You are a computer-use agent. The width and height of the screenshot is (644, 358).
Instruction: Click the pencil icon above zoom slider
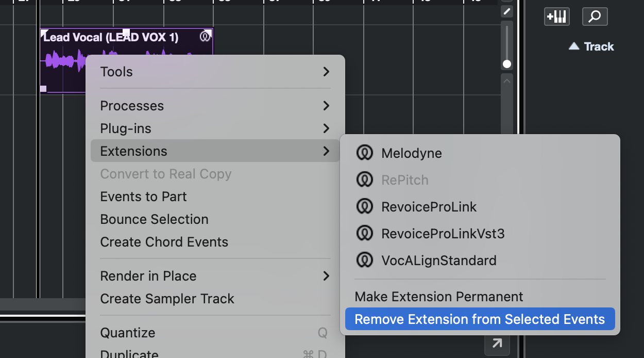click(507, 11)
